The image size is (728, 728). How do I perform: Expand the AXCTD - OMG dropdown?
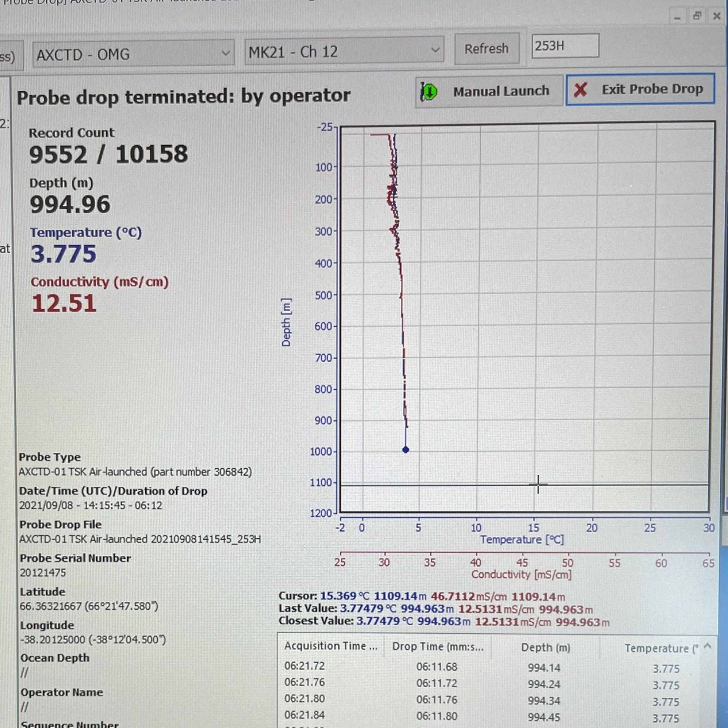click(x=225, y=53)
